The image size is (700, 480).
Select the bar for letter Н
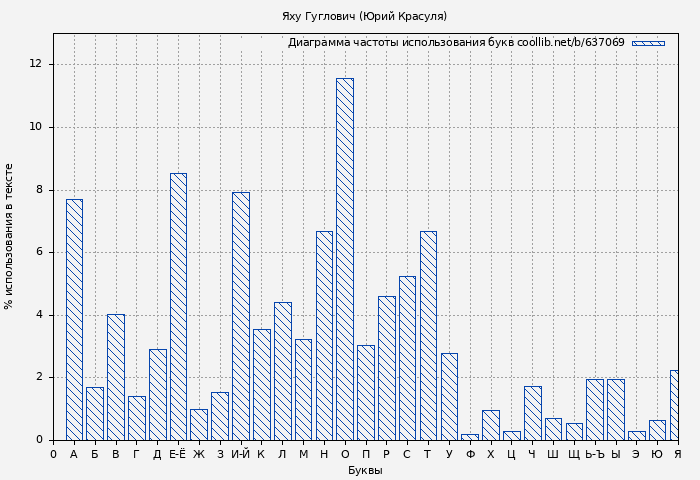pyautogui.click(x=324, y=336)
